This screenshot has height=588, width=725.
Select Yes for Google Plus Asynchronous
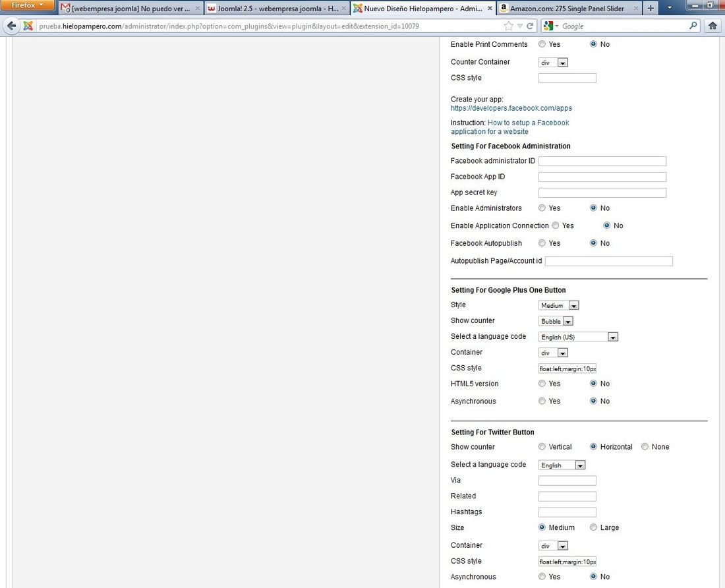[x=542, y=401]
